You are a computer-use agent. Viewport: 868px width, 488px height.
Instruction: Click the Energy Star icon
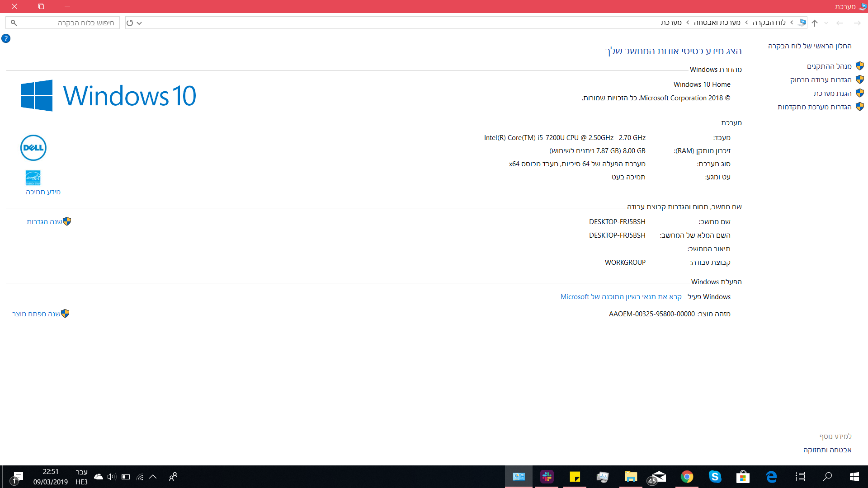tap(33, 178)
